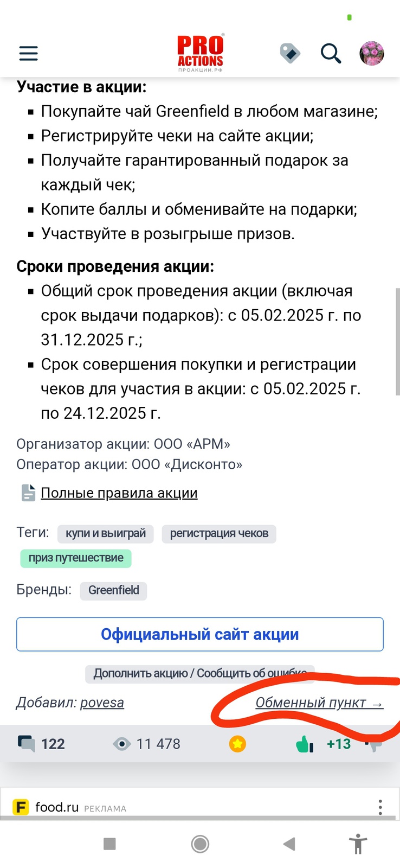Open comments via speech bubble icon

click(26, 744)
